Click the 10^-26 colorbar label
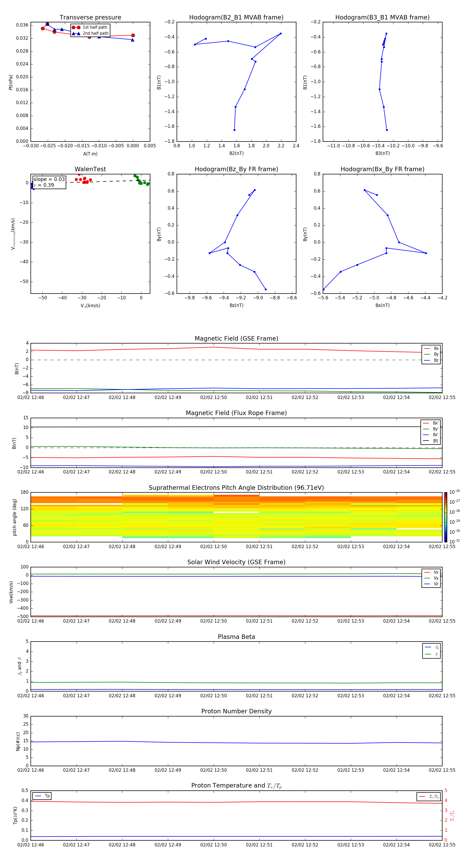The image size is (473, 868). pyautogui.click(x=455, y=492)
